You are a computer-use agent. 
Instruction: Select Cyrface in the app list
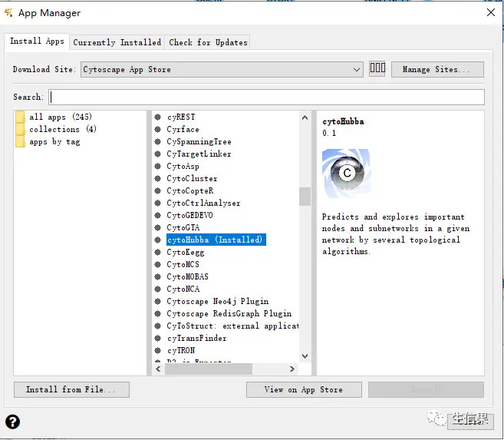tap(183, 129)
